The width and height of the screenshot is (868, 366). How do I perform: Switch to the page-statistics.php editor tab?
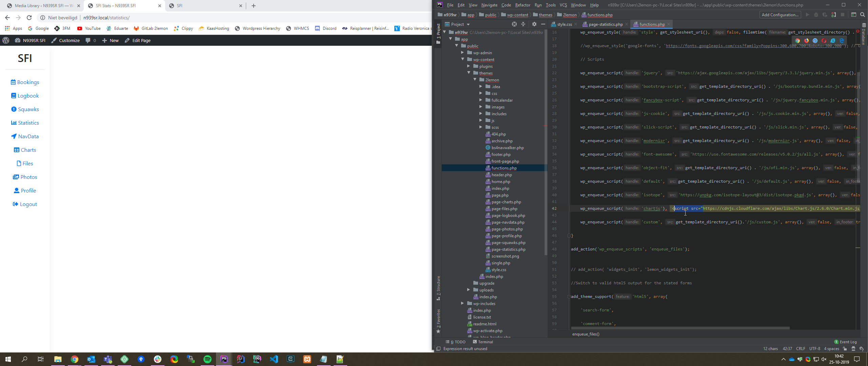[x=605, y=24]
